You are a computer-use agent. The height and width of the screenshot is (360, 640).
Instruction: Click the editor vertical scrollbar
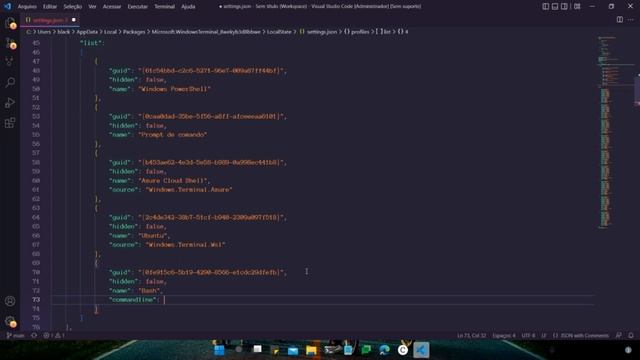click(x=637, y=91)
